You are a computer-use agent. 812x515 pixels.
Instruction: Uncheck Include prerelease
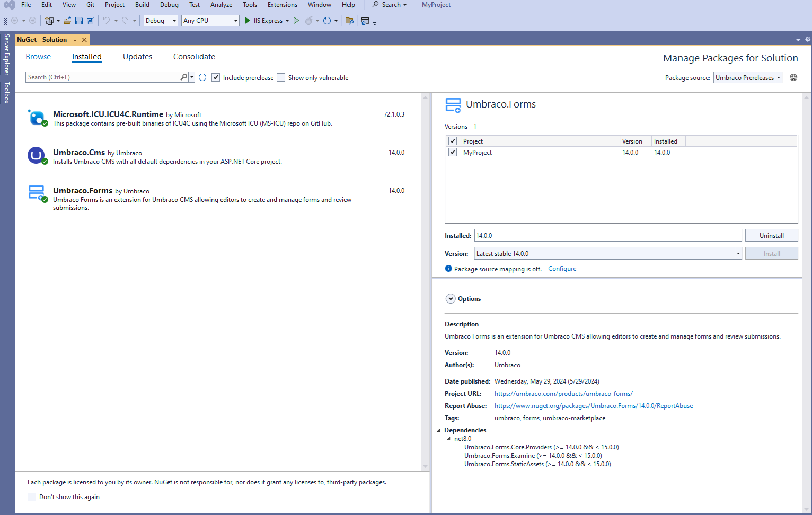pyautogui.click(x=216, y=77)
